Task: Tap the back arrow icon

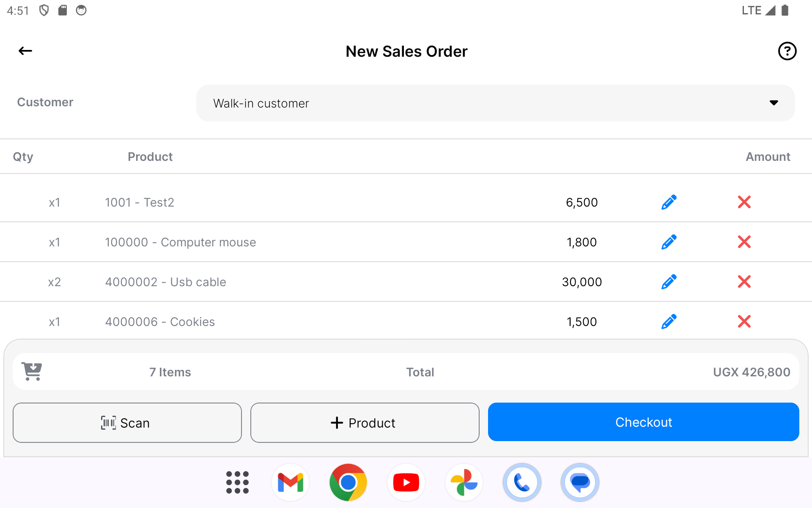Action: pyautogui.click(x=25, y=51)
